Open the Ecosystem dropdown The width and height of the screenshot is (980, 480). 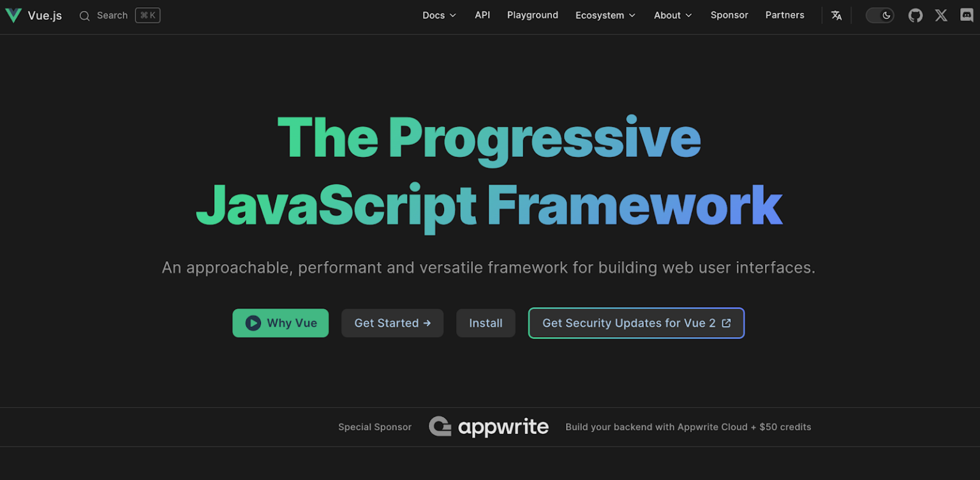click(x=604, y=15)
